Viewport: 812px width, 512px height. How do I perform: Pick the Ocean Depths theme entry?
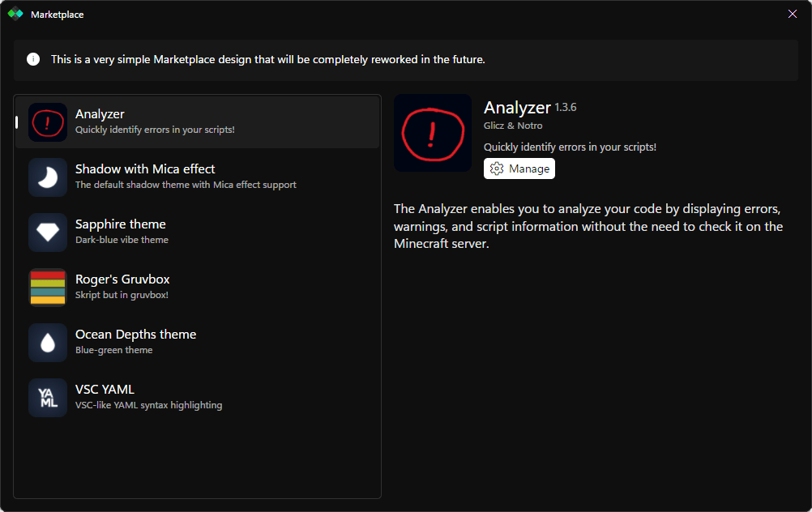click(x=135, y=335)
